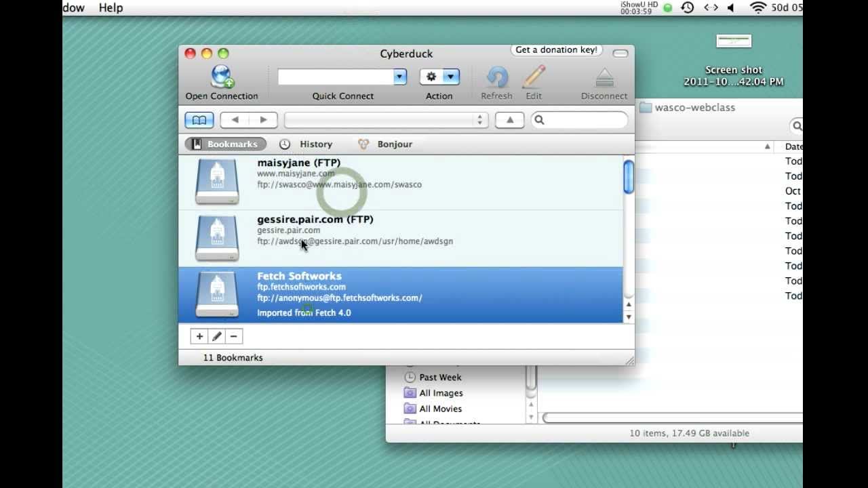Open the Help menu
Viewport: 868px width, 488px height.
(x=111, y=7)
